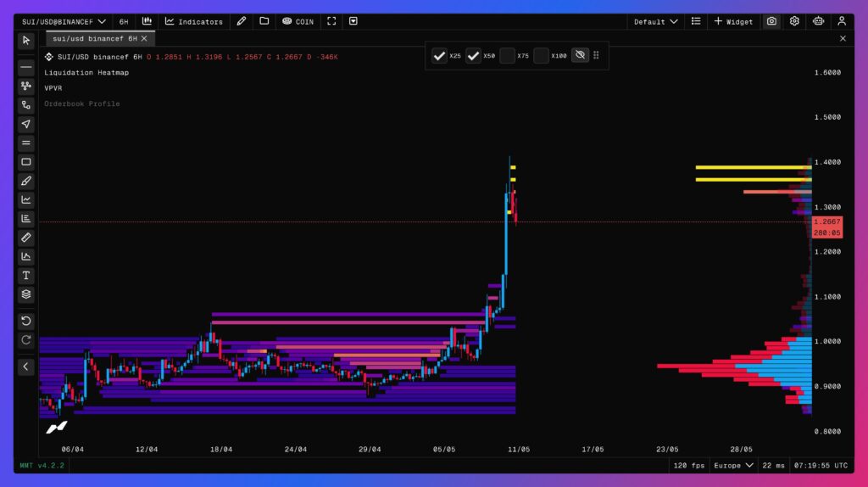The width and height of the screenshot is (868, 487).
Task: Select the two-point path tool
Action: (26, 104)
